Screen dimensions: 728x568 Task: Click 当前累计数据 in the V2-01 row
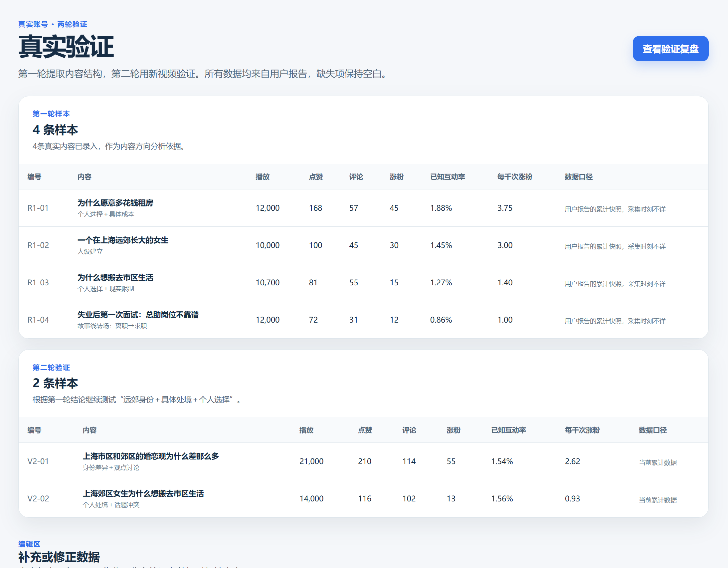658,462
